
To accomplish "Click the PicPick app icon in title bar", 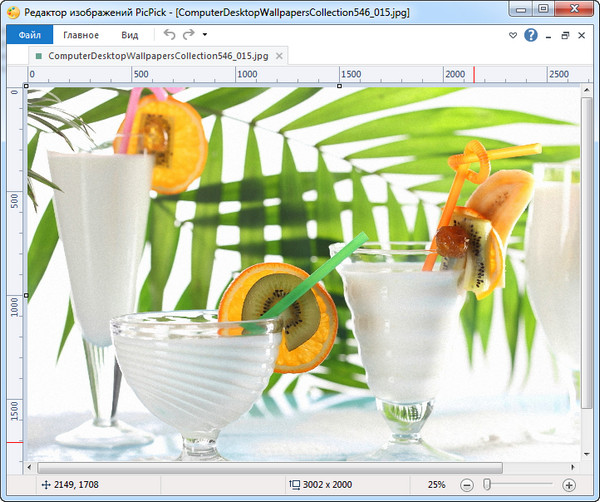I will [13, 9].
